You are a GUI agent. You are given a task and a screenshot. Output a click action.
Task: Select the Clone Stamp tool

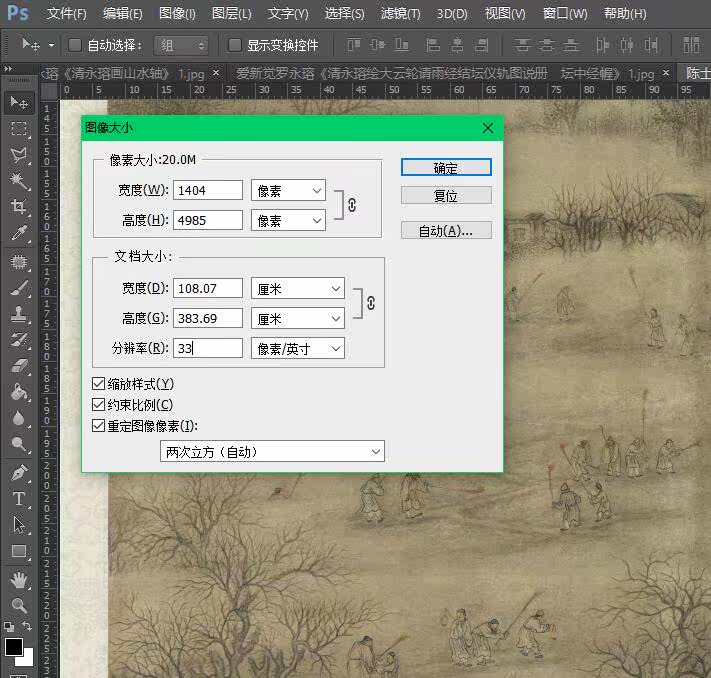pos(19,314)
